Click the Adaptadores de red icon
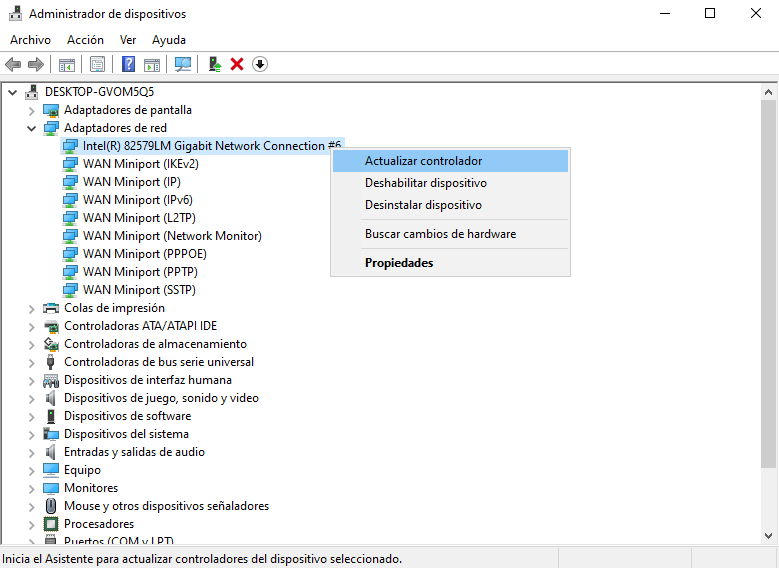779x568 pixels. coord(51,128)
